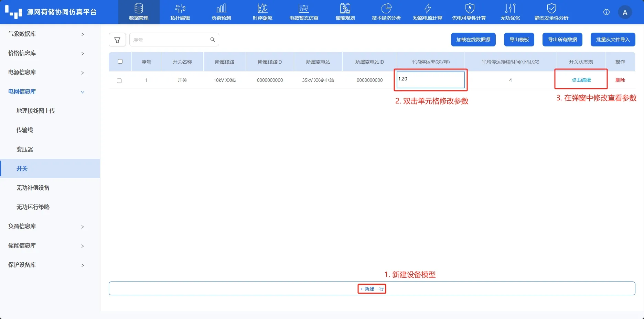The width and height of the screenshot is (644, 319).
Task: Open 静态安全性分析 module
Action: pyautogui.click(x=552, y=12)
